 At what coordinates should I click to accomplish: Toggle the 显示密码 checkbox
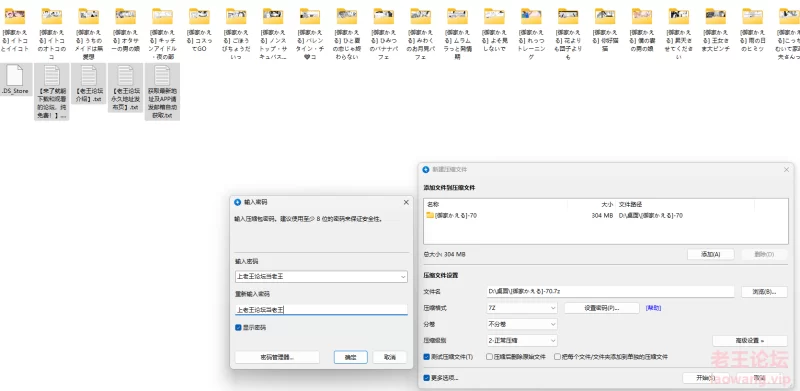coord(238,327)
